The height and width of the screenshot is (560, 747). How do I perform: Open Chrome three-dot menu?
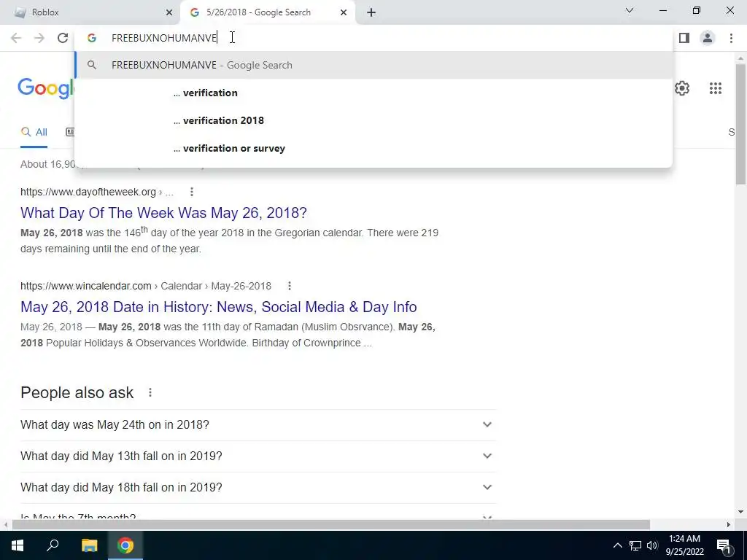731,38
